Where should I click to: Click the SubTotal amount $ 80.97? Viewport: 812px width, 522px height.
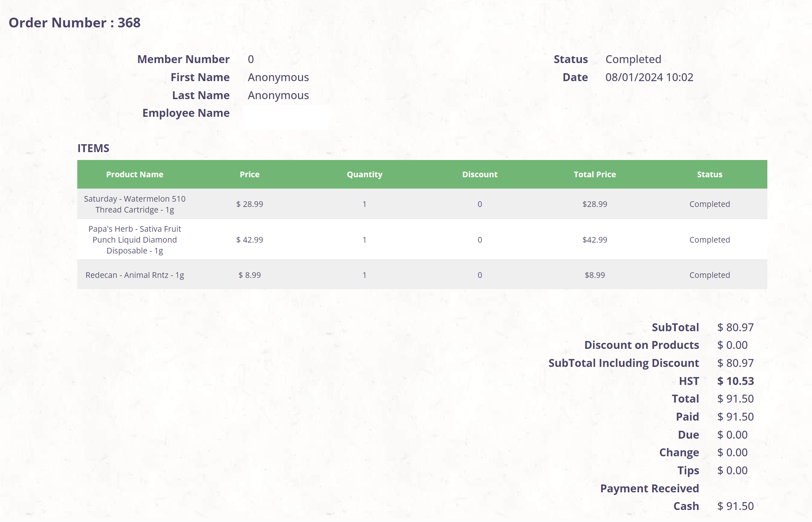[x=735, y=327]
